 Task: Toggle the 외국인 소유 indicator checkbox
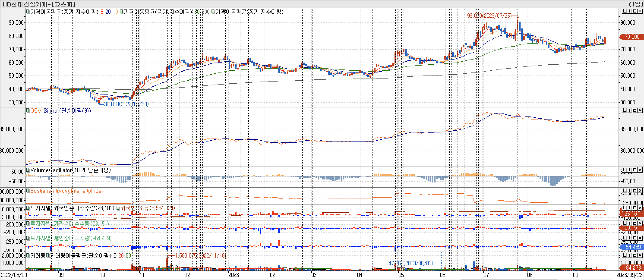click(118, 208)
